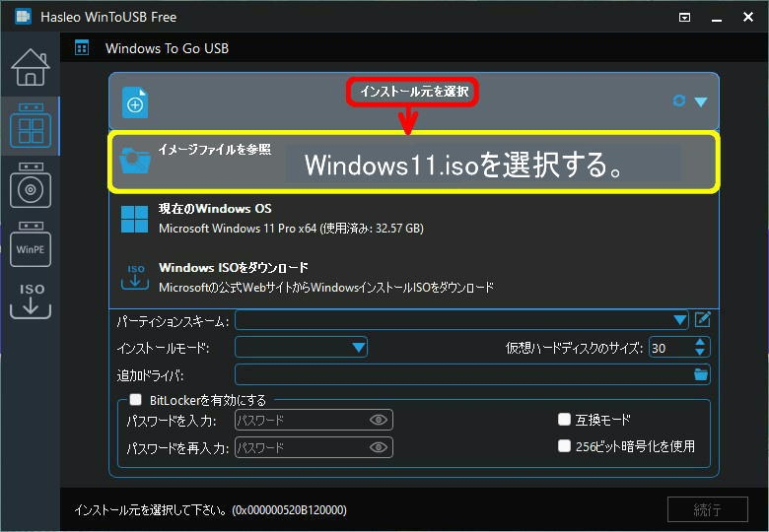Click the Windows logo for current OS
This screenshot has height=532, width=769.
tap(134, 219)
